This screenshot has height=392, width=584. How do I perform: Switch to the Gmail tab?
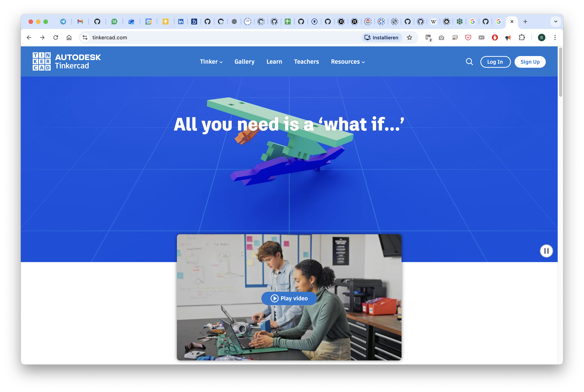(x=80, y=22)
